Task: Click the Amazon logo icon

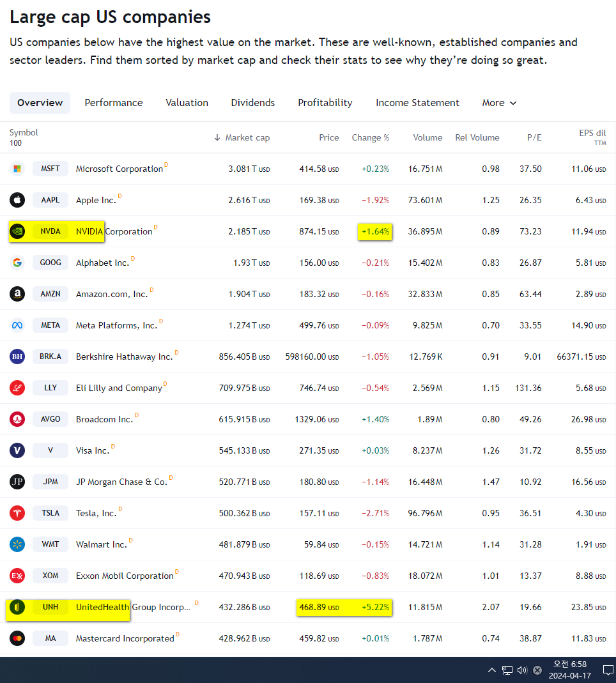Action: coord(17,294)
